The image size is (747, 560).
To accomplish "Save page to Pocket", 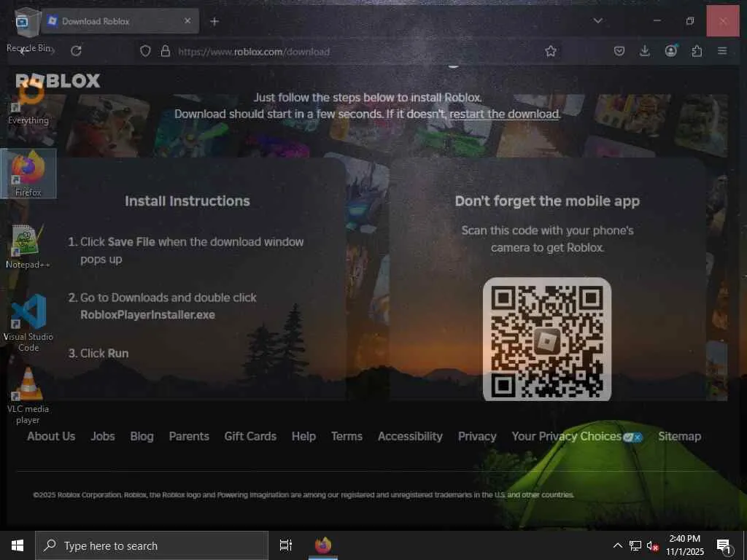I will pos(619,51).
